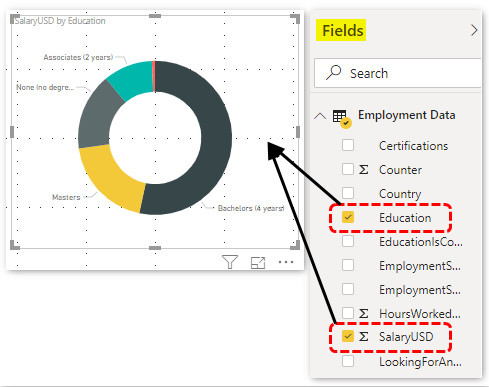The width and height of the screenshot is (489, 387).
Task: Click the 'Bachelors (4 years)' data label
Action: pos(251,208)
